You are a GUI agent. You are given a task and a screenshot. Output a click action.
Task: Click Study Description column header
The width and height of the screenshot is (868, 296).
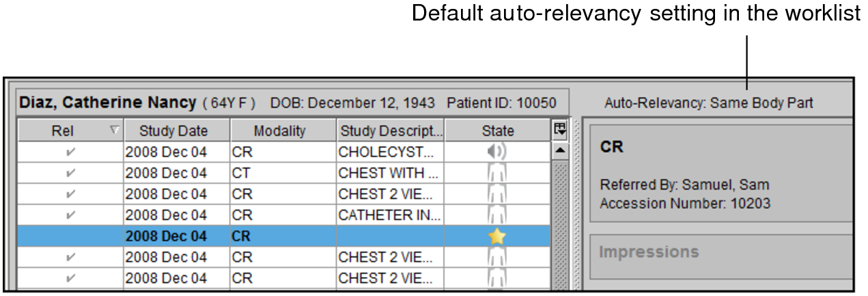[x=391, y=130]
